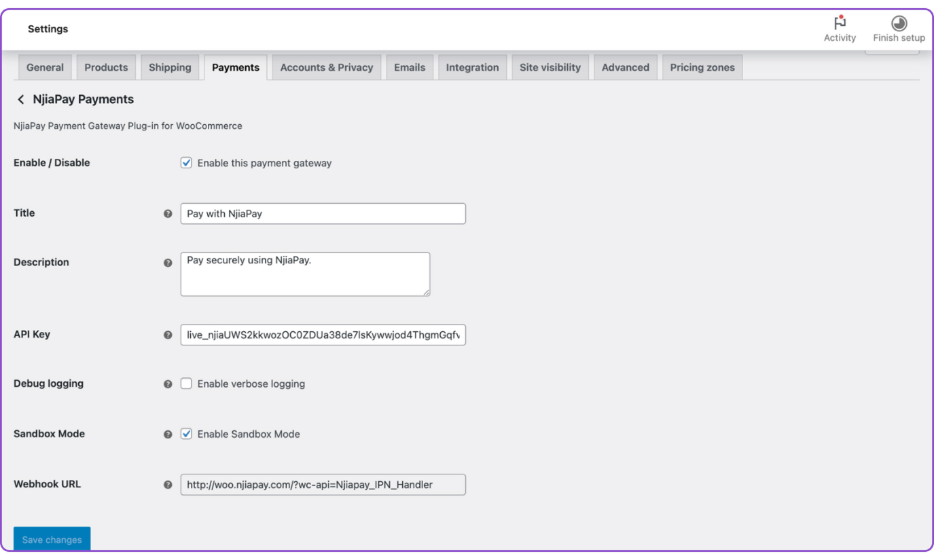
Task: Click the Save changes button
Action: tap(52, 540)
